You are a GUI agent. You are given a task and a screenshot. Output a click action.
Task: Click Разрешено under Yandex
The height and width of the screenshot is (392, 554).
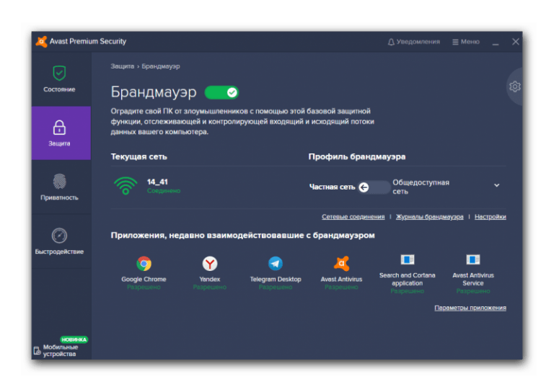pos(210,288)
